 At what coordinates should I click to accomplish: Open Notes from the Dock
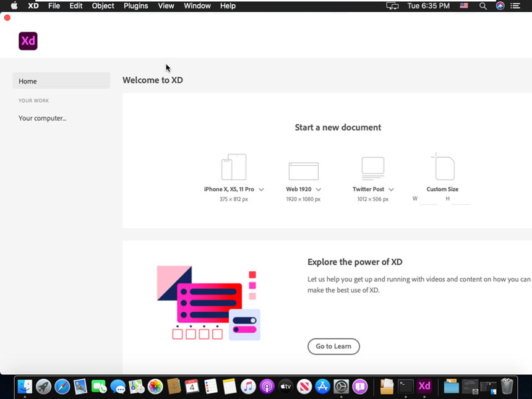coord(230,387)
